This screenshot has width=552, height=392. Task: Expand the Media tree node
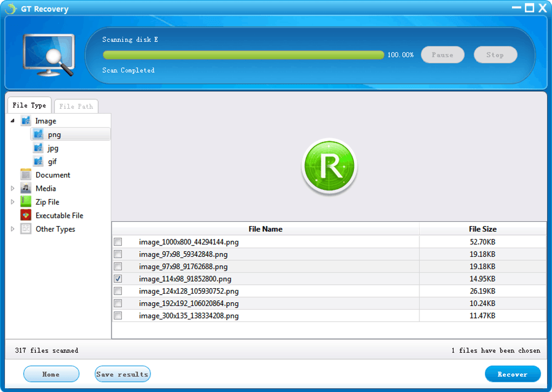[12, 188]
